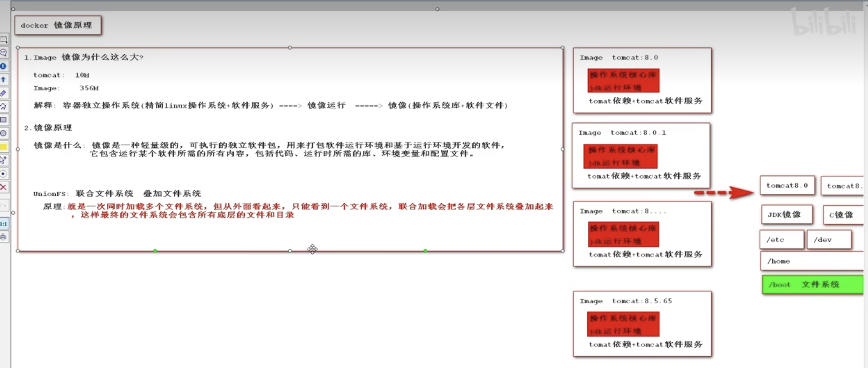Viewport: 868px width, 368px height.
Task: Select the rectangle shape tool
Action: (3, 120)
